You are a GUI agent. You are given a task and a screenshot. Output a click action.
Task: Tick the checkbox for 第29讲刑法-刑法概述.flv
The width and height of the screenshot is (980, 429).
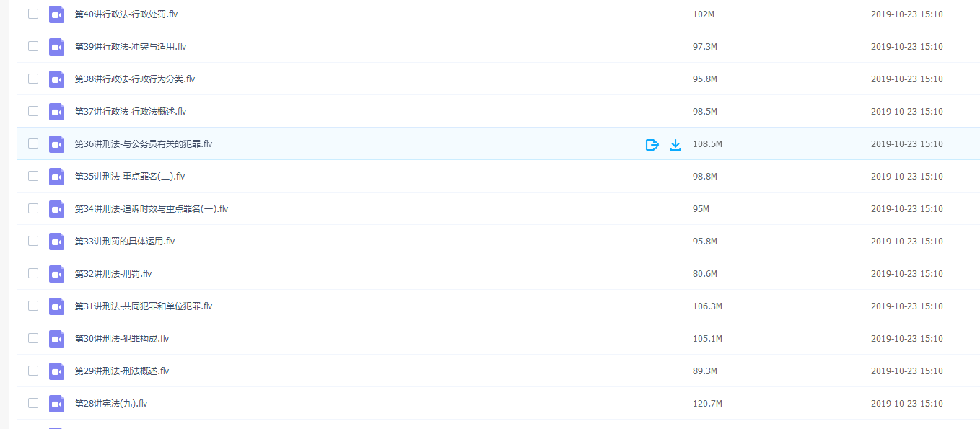tap(33, 371)
